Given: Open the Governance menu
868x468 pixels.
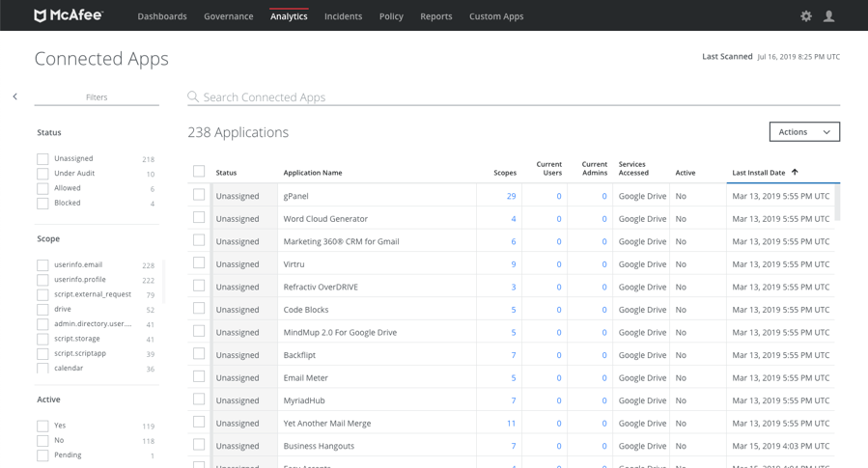Looking at the screenshot, I should (x=229, y=16).
